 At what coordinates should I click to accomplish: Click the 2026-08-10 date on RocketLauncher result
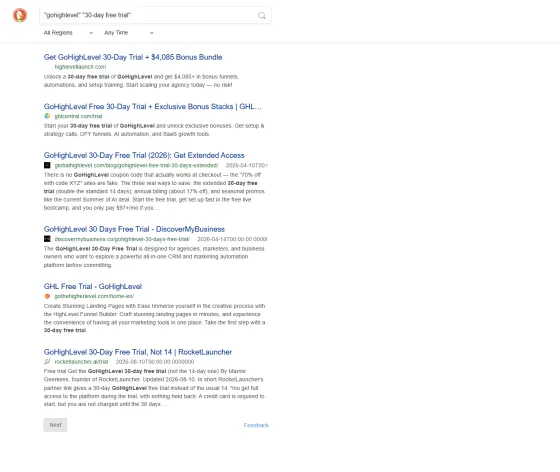pos(155,362)
